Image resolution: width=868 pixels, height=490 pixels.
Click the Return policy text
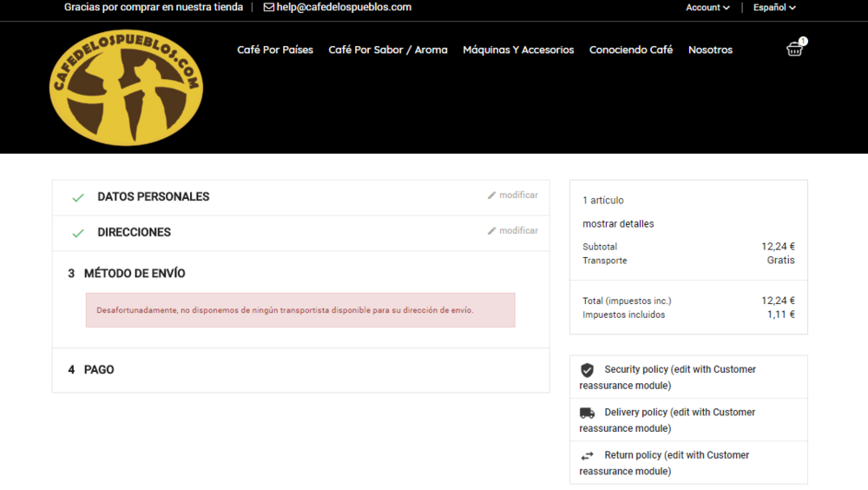pos(664,463)
